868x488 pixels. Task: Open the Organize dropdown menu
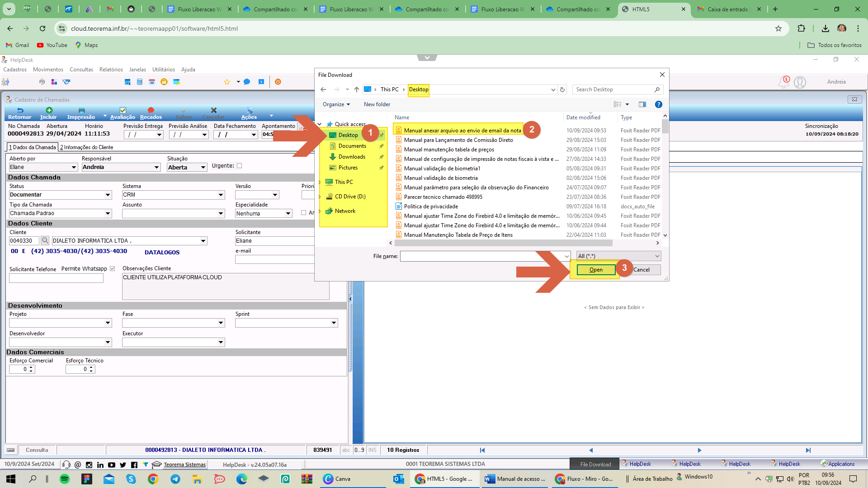click(x=336, y=104)
